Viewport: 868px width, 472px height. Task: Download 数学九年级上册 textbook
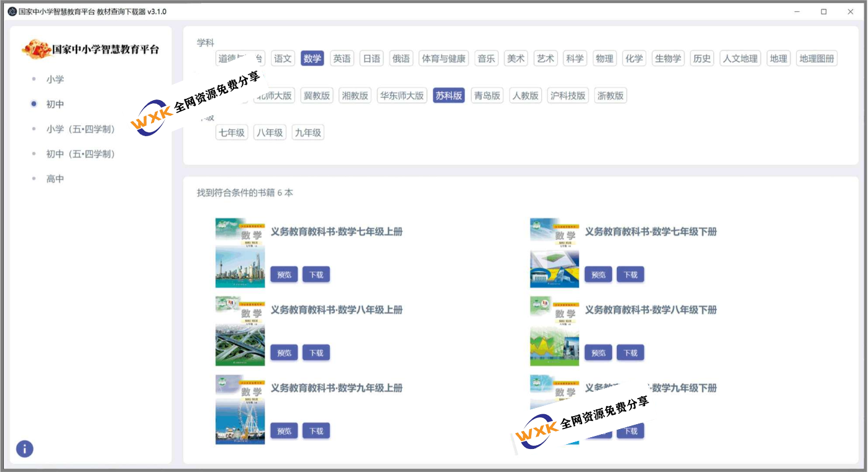click(316, 431)
